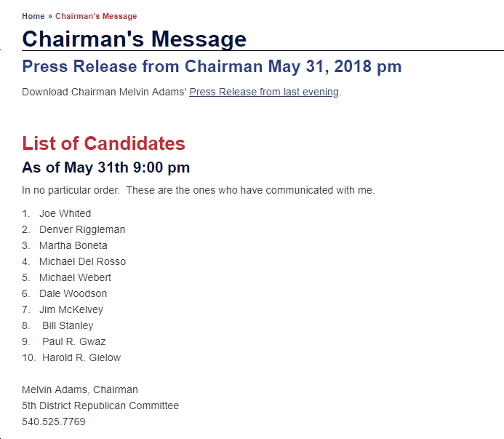
Task: Select candidate Harold R. Gielow
Action: [x=81, y=357]
